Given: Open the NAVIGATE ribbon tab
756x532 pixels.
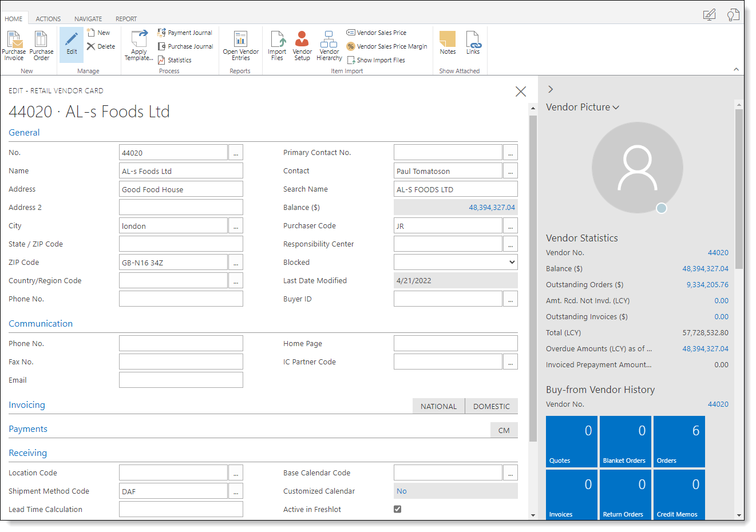Looking at the screenshot, I should click(x=88, y=19).
